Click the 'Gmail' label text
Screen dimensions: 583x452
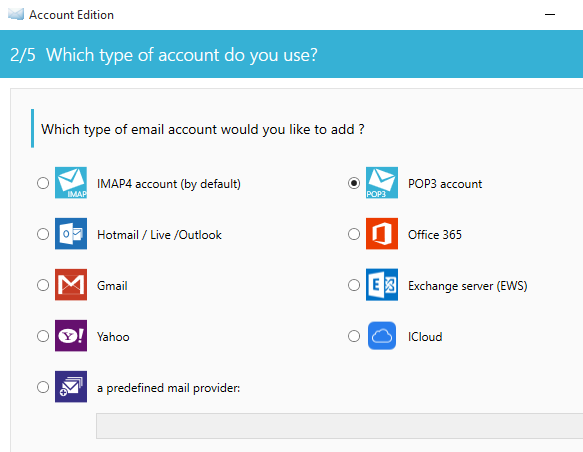pyautogui.click(x=112, y=285)
